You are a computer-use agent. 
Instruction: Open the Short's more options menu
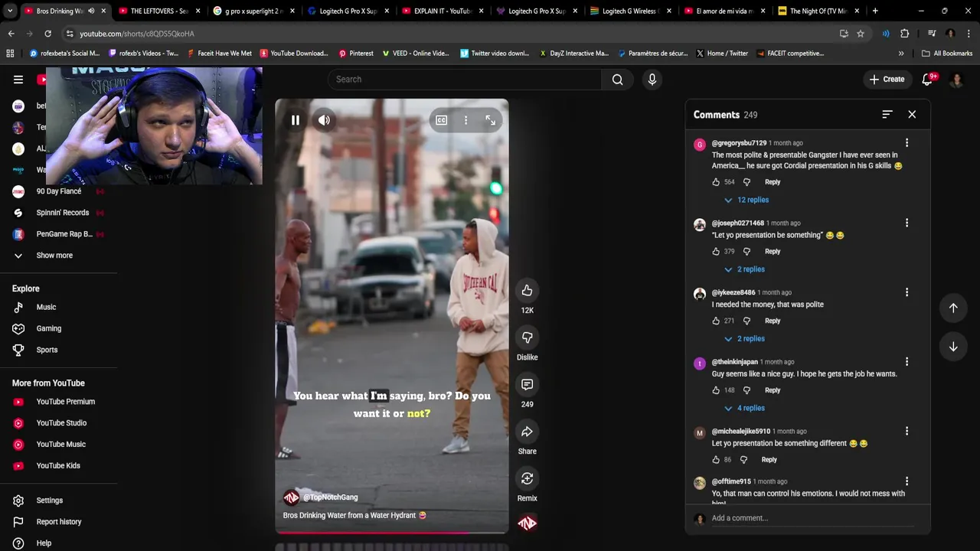click(x=465, y=120)
